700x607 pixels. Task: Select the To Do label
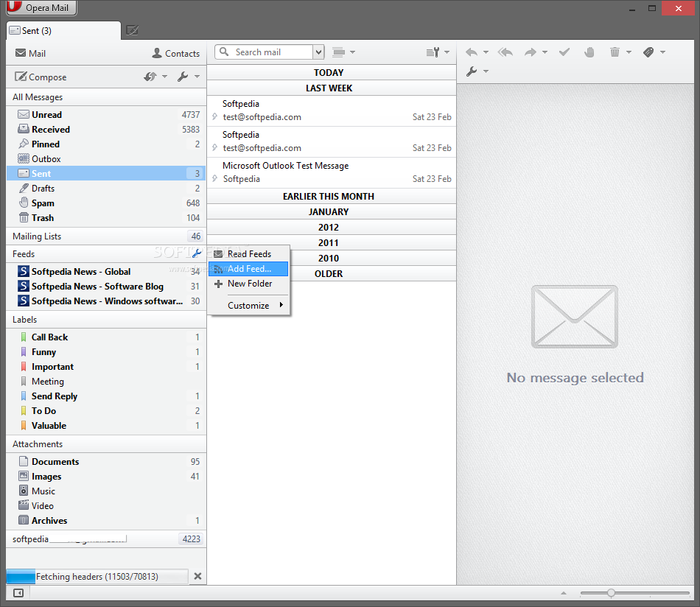[x=106, y=410]
